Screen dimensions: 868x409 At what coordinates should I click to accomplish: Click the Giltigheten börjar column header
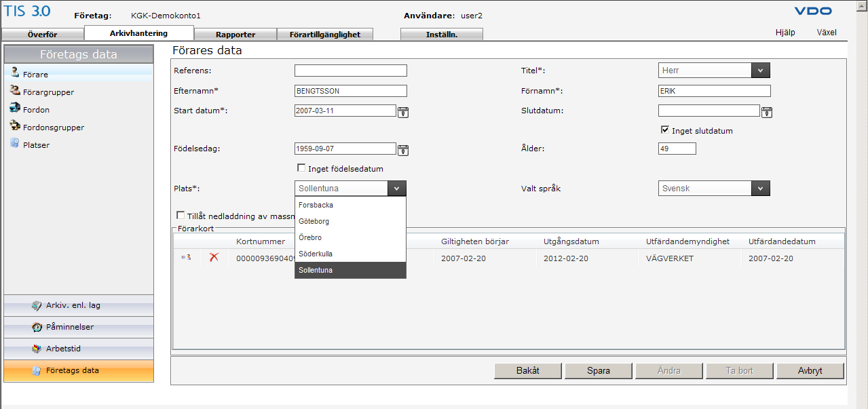click(475, 241)
